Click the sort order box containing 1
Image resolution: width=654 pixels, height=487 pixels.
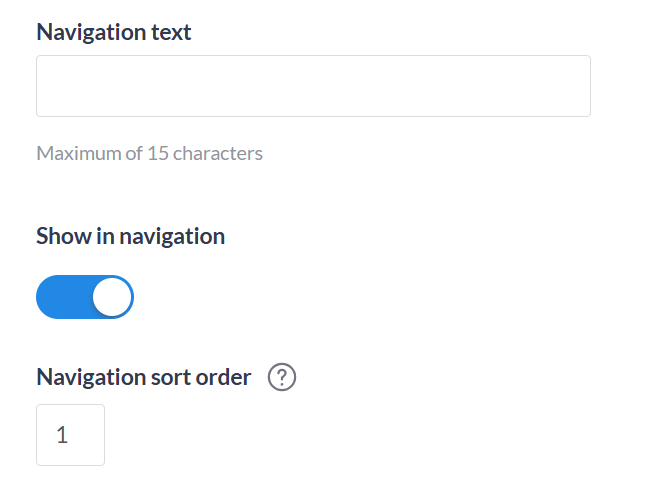[x=70, y=435]
